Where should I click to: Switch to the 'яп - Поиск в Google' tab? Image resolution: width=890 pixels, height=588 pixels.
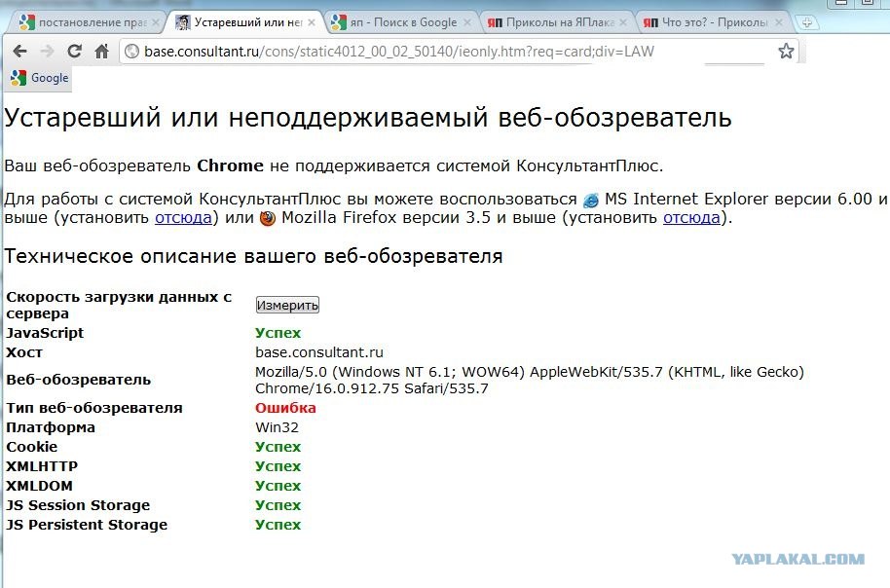click(x=402, y=22)
